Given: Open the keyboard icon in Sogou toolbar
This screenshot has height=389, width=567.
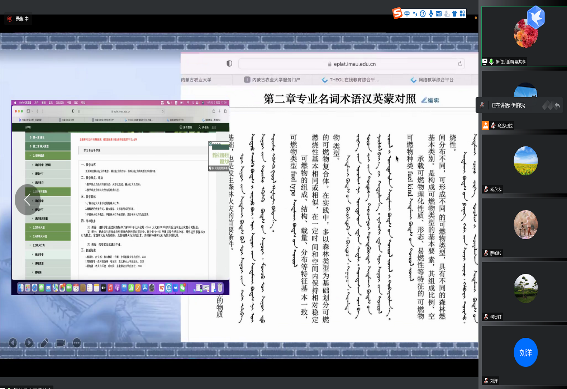Looking at the screenshot, I should click(439, 14).
